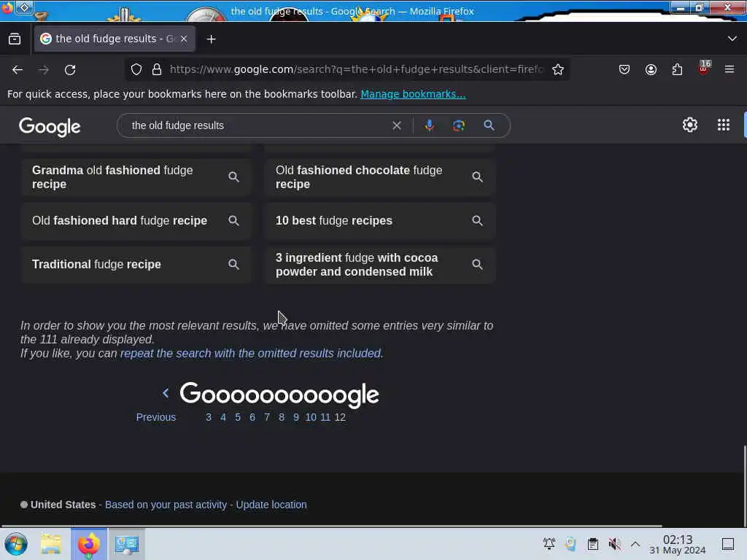Viewport: 747px width, 560px height.
Task: Go to results page 3
Action: [208, 417]
